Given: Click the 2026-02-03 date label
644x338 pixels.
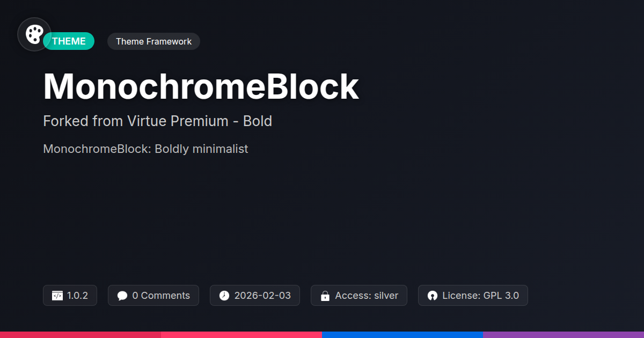Looking at the screenshot, I should pyautogui.click(x=262, y=296).
